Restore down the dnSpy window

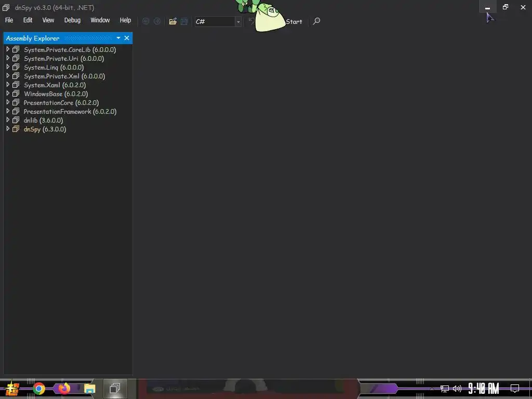(506, 7)
